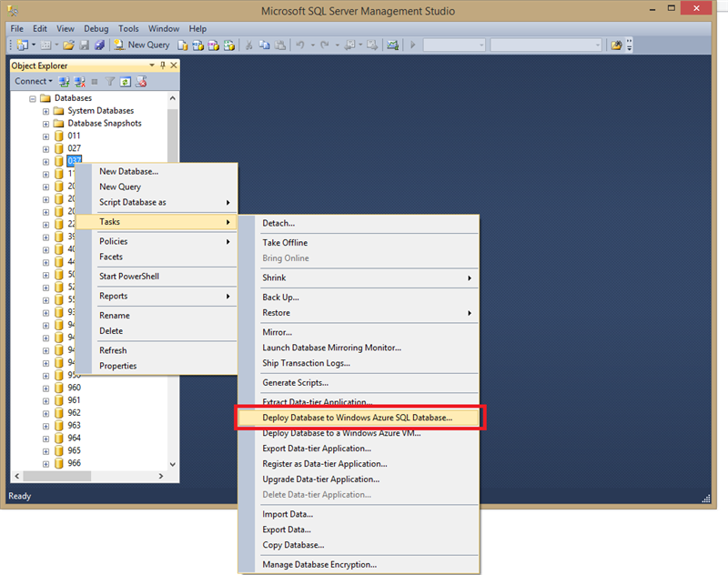
Task: Collapse the Databases tree node
Action: point(33,98)
